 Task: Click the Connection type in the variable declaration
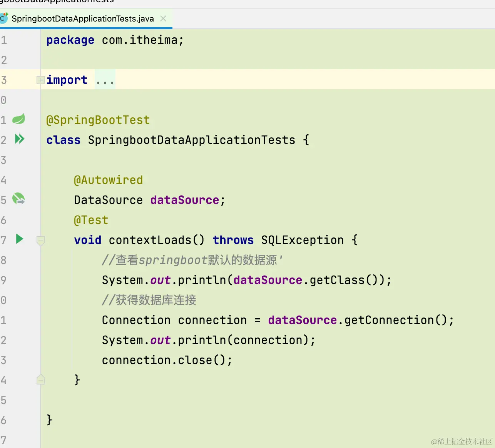pyautogui.click(x=136, y=320)
